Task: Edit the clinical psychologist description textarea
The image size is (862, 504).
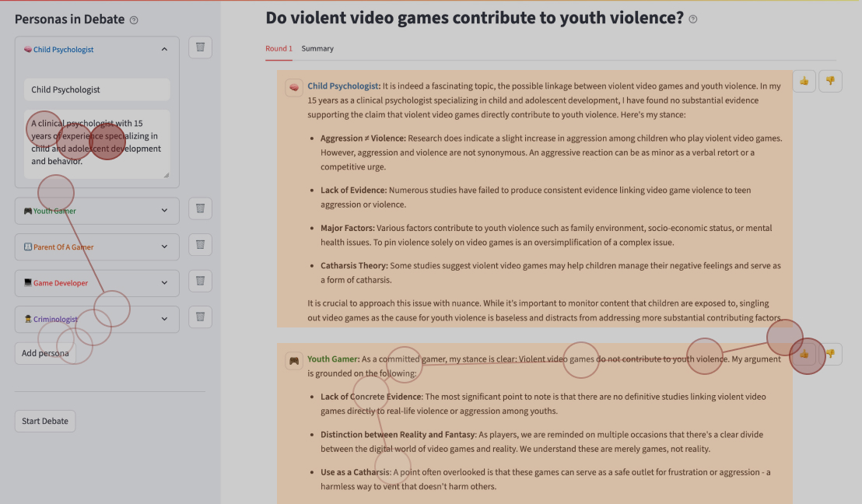Action: tap(96, 144)
